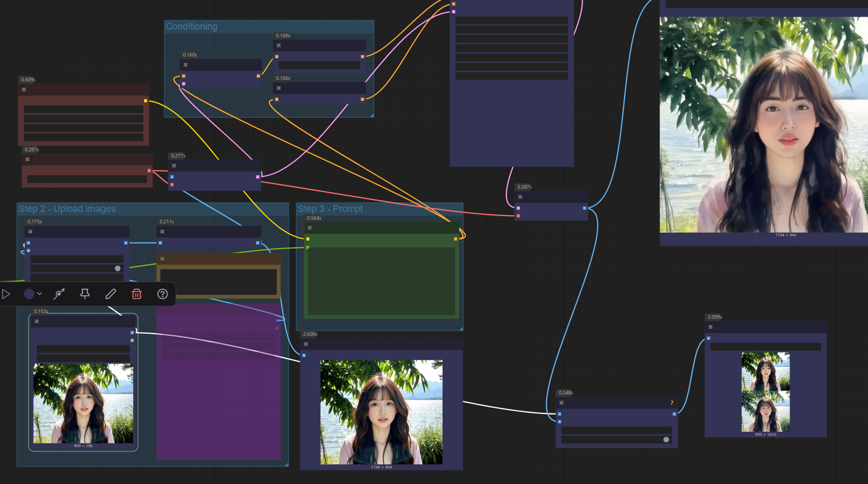The height and width of the screenshot is (484, 868).
Task: Toggle the round switch in the 0.248s node
Action: [666, 439]
